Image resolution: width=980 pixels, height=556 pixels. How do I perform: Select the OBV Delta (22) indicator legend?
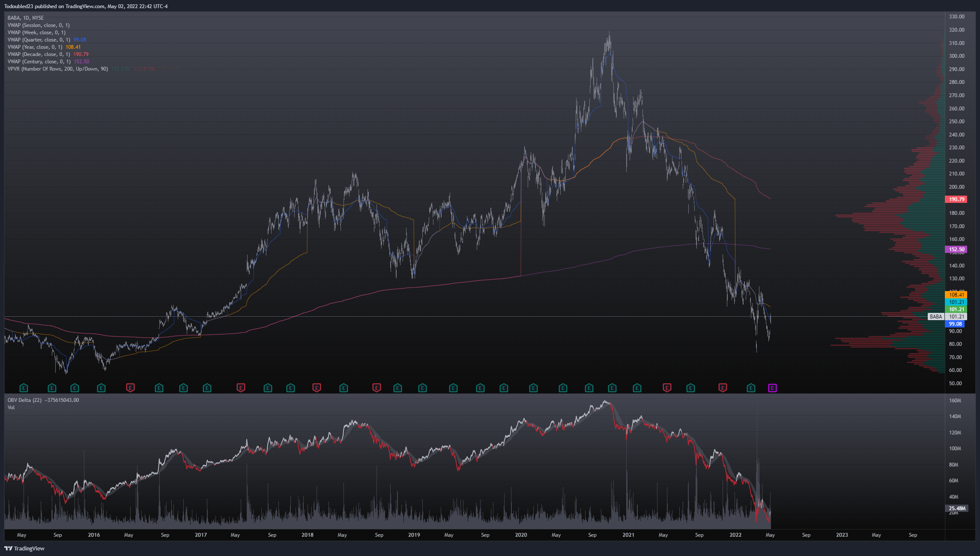tap(43, 400)
